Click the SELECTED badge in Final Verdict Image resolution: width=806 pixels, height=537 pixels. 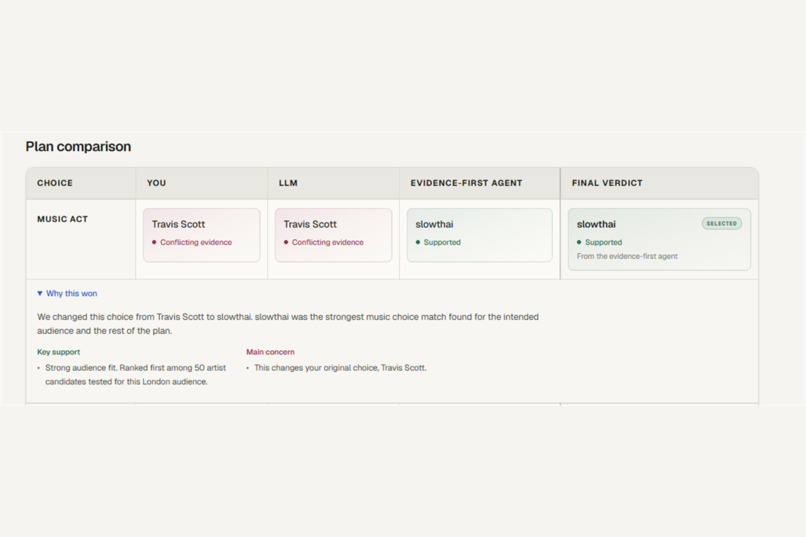coord(722,224)
